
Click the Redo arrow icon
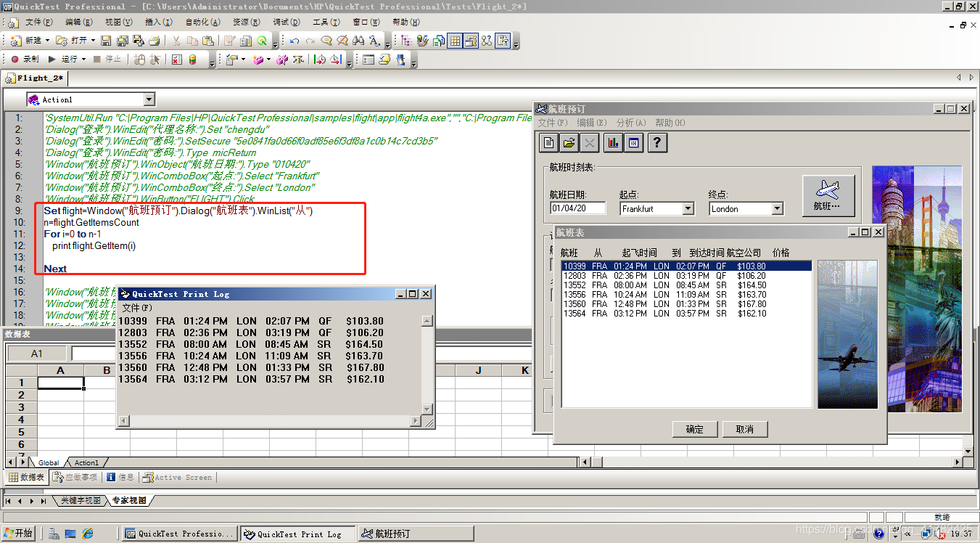coord(310,41)
